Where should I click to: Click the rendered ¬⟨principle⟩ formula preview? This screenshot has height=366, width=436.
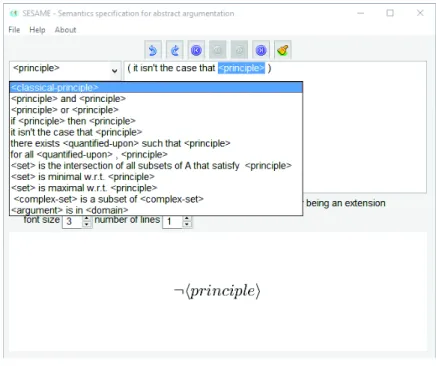tap(217, 291)
